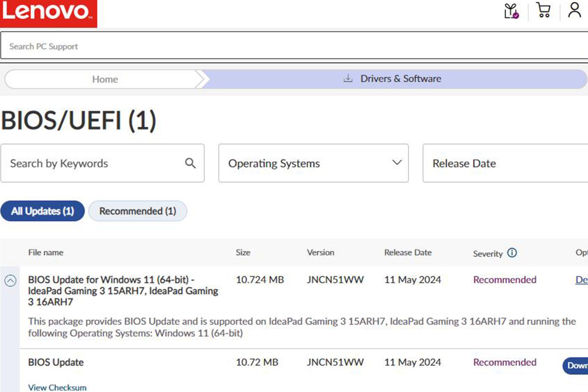Viewport: 588px width, 392px height.
Task: Select the All Updates (1) filter
Action: (x=43, y=211)
